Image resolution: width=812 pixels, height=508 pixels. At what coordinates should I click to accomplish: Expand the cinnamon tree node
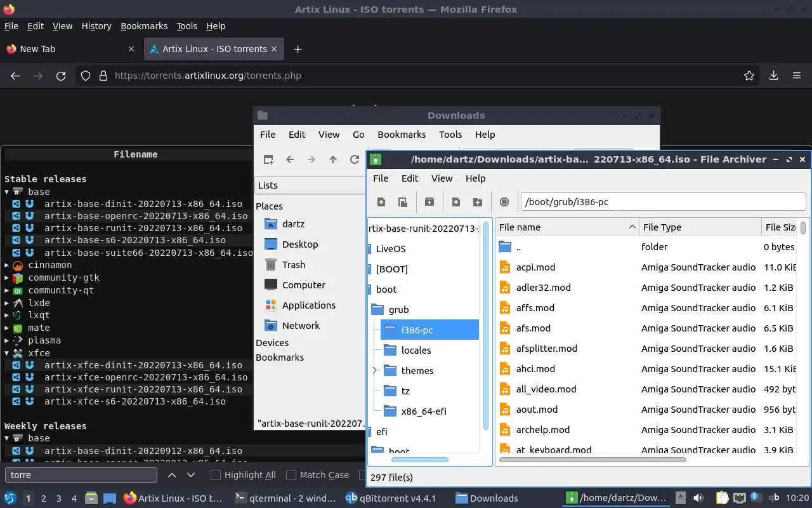[7, 265]
